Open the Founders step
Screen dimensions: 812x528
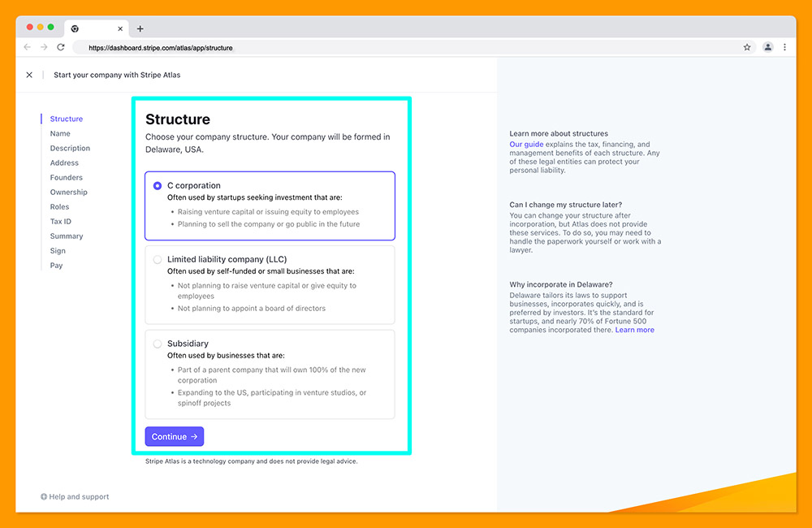click(x=66, y=177)
